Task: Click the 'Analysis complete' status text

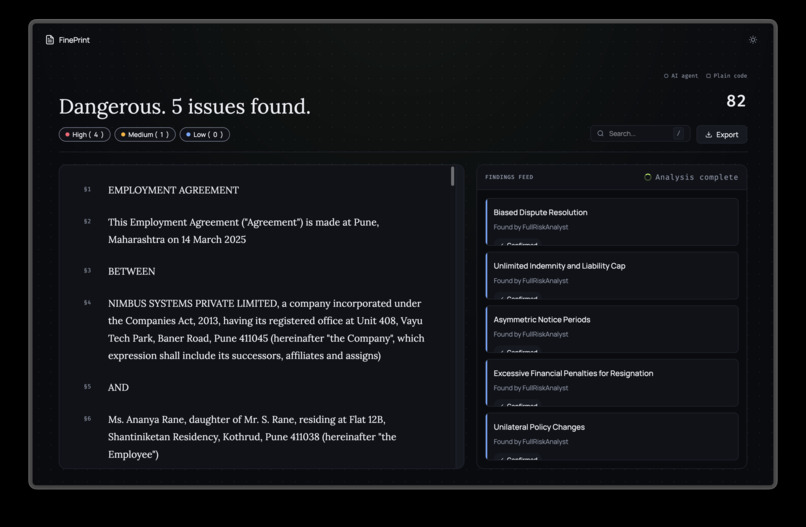Action: click(696, 177)
